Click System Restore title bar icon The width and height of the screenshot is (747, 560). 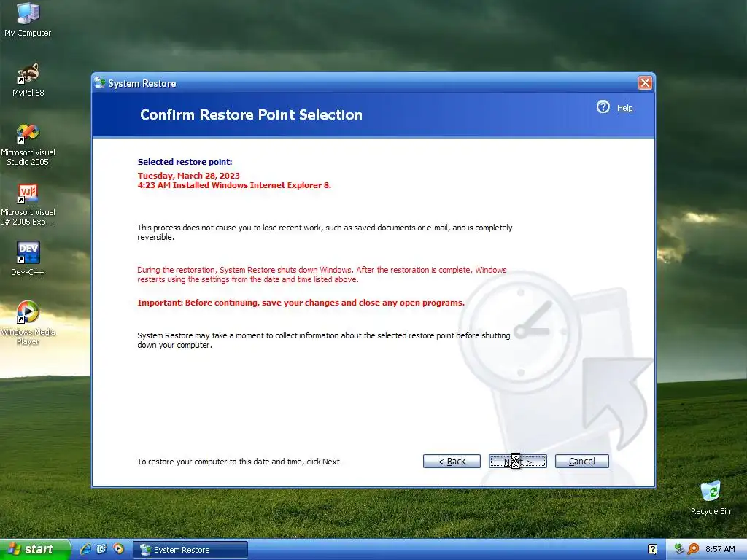pyautogui.click(x=99, y=83)
